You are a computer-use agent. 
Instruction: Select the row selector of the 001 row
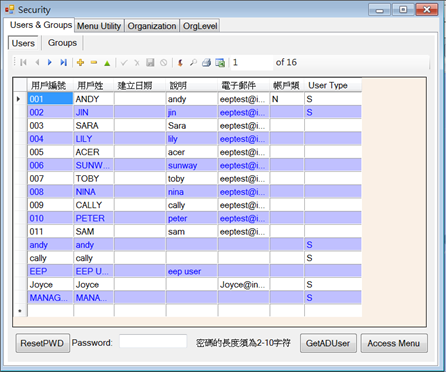coord(20,99)
